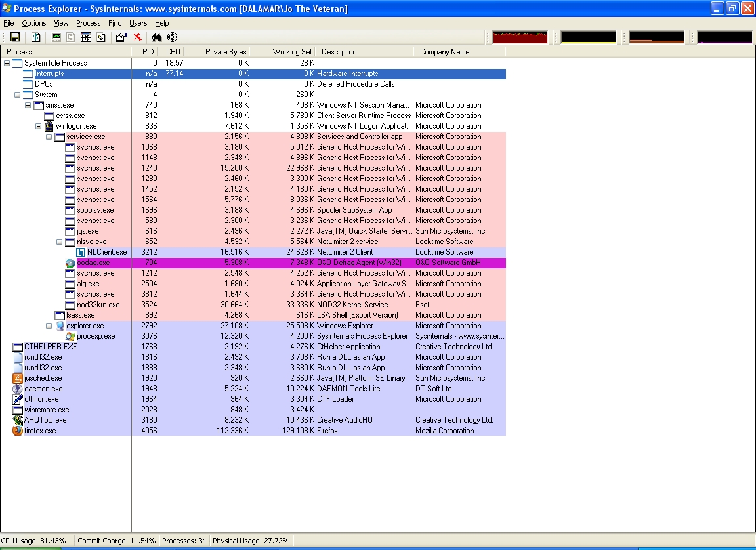Select the alg.exe process row

click(x=253, y=284)
